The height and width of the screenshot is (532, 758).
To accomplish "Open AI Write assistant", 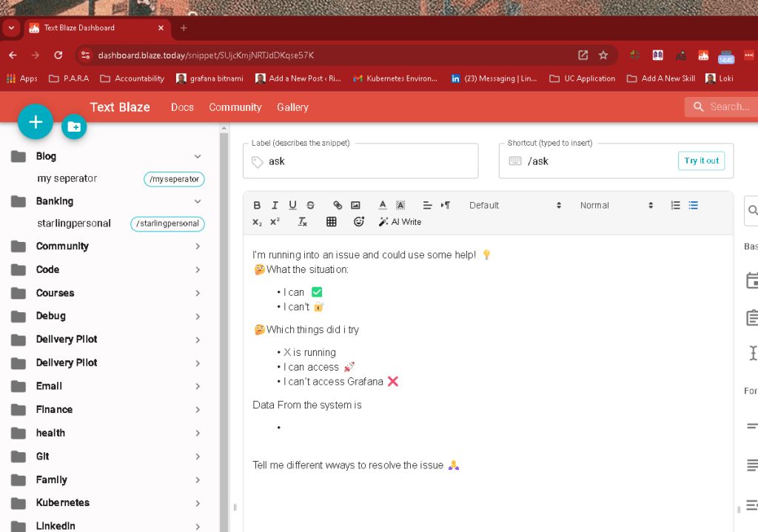I will pos(400,222).
